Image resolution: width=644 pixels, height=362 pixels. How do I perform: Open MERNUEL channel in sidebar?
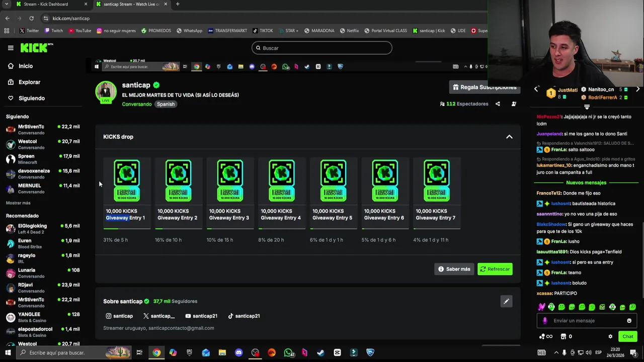click(x=43, y=189)
